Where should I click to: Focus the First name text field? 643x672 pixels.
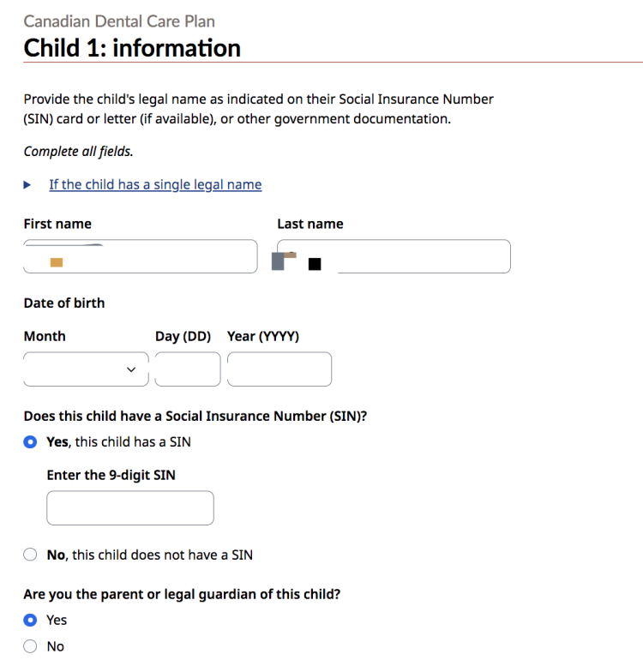click(140, 256)
